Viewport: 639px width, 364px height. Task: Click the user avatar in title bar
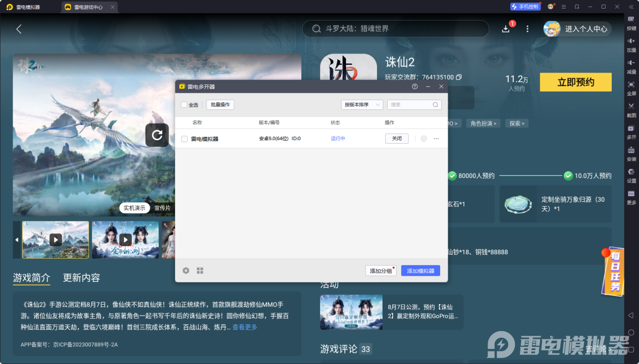tap(551, 7)
